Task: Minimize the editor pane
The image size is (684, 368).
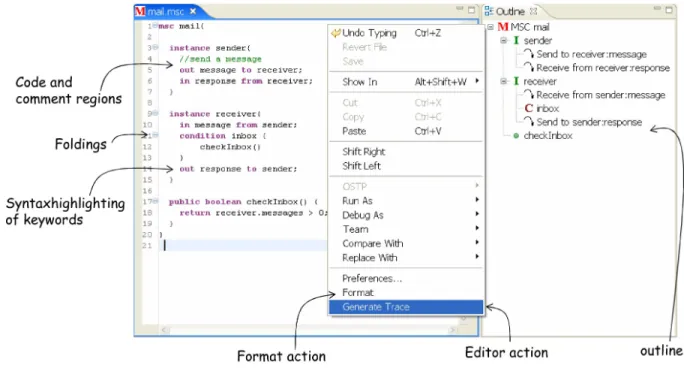Action: (460, 9)
